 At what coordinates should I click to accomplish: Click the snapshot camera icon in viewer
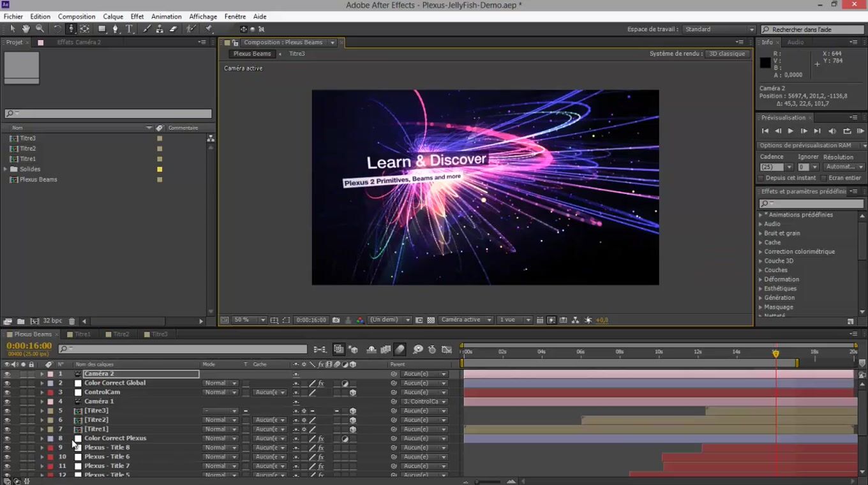[x=336, y=320]
